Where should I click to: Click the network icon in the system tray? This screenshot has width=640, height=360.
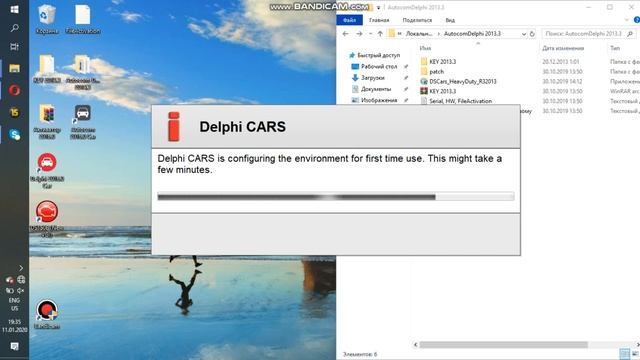click(x=21, y=280)
